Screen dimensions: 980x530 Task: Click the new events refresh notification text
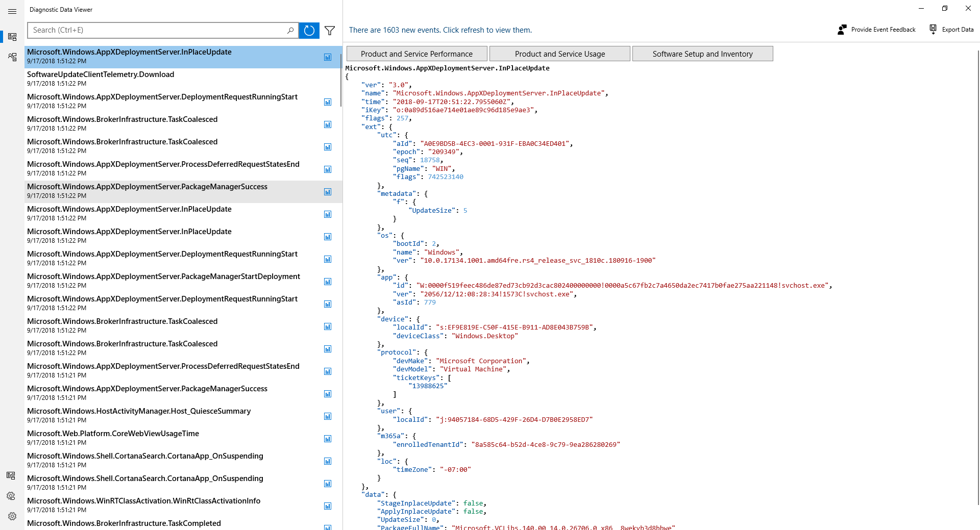tap(440, 30)
